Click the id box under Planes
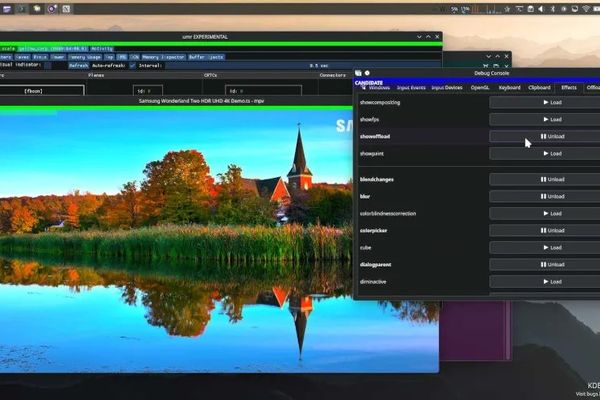 [148, 91]
